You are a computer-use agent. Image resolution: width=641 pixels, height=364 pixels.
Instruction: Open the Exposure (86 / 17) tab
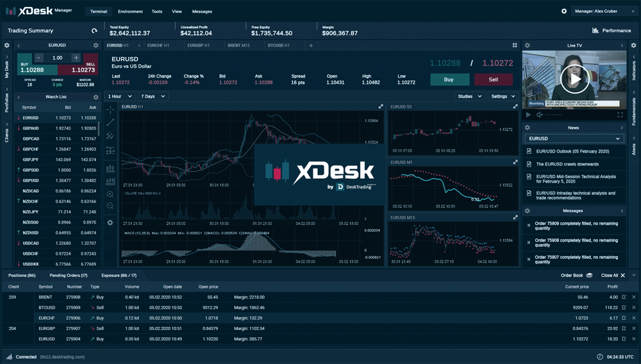(119, 276)
